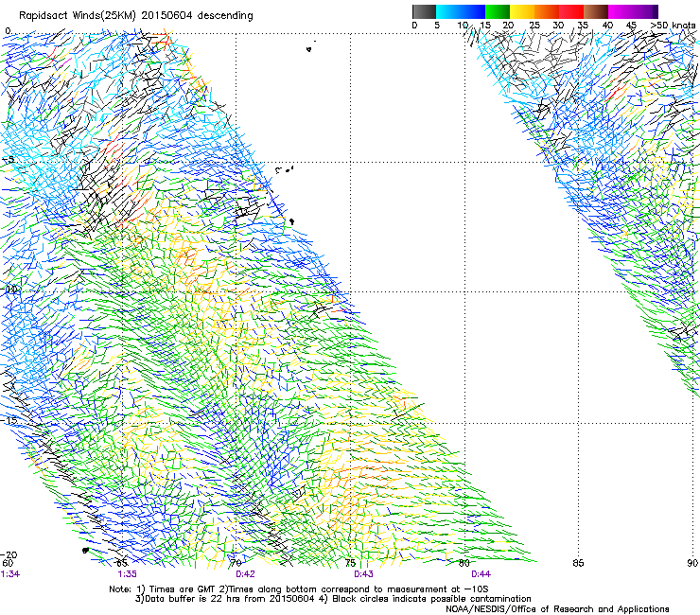
Task: Click the 'Times are GMT' note line
Action: (x=299, y=589)
